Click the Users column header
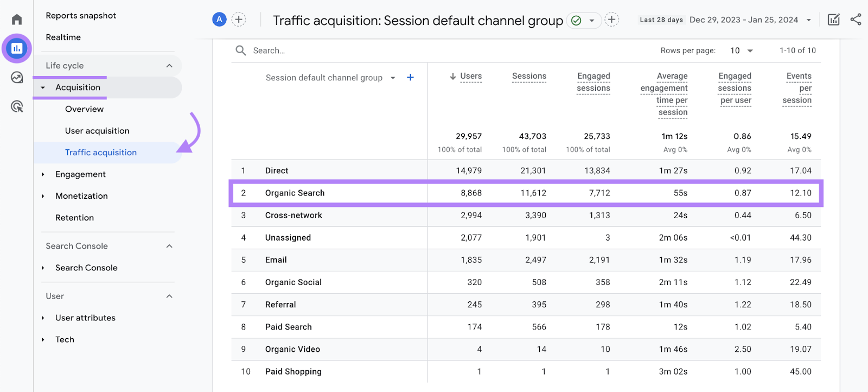 [471, 77]
